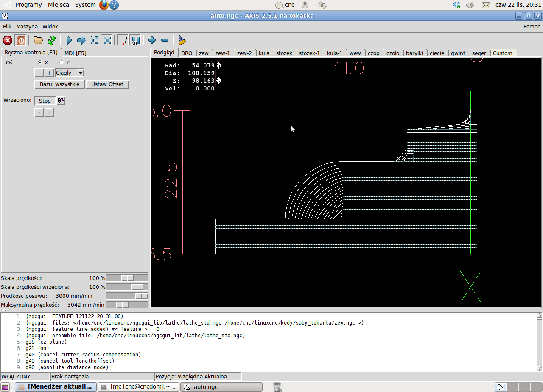Viewport: 543px width, 392px height.
Task: Open the gwint tab
Action: 458,53
